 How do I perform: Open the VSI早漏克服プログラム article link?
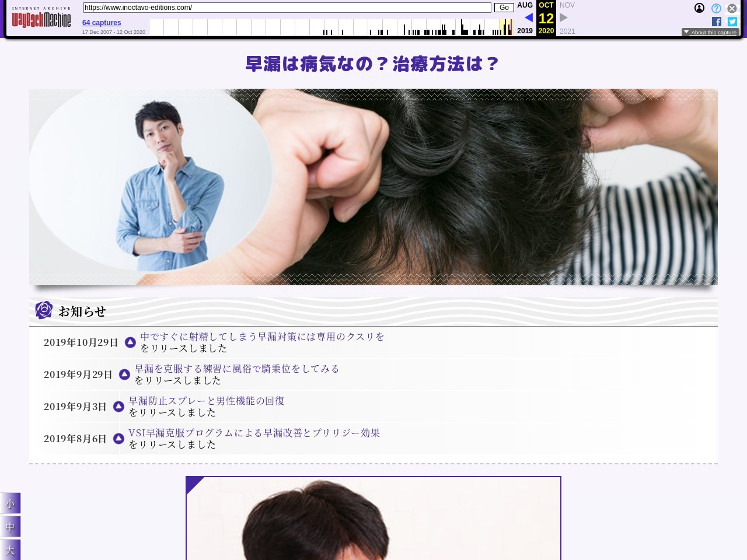point(254,433)
